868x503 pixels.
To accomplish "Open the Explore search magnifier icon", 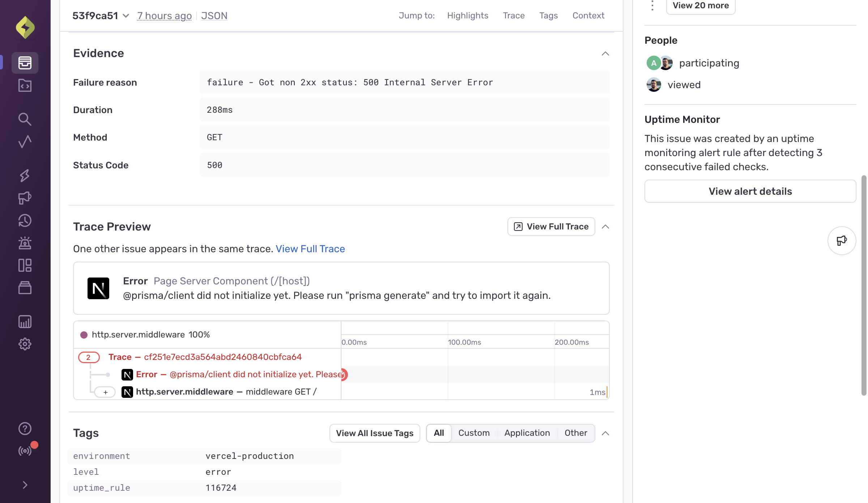I will tap(25, 119).
